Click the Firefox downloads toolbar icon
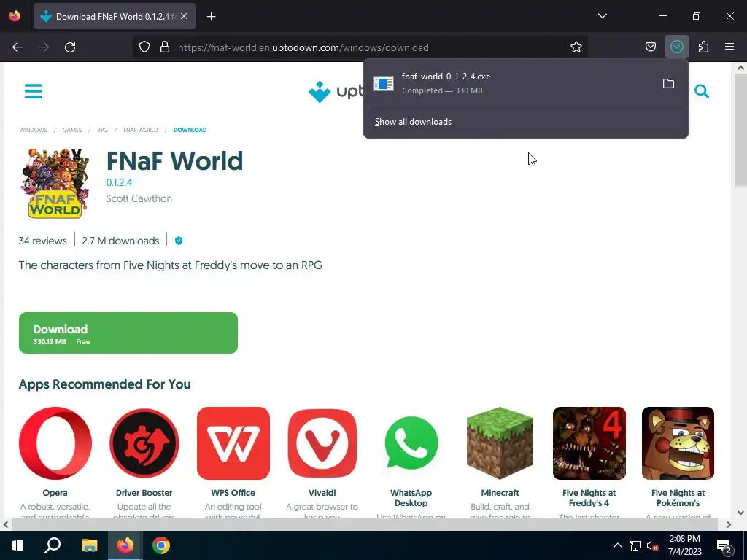747x560 pixels. [x=676, y=47]
